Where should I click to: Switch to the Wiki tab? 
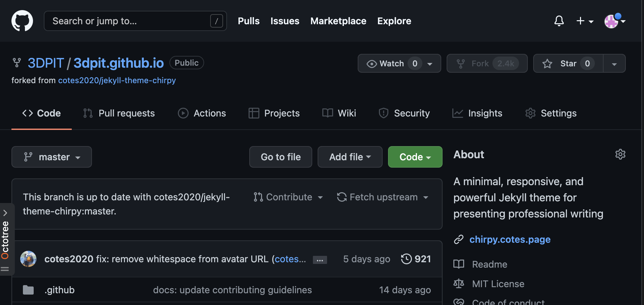(x=339, y=113)
